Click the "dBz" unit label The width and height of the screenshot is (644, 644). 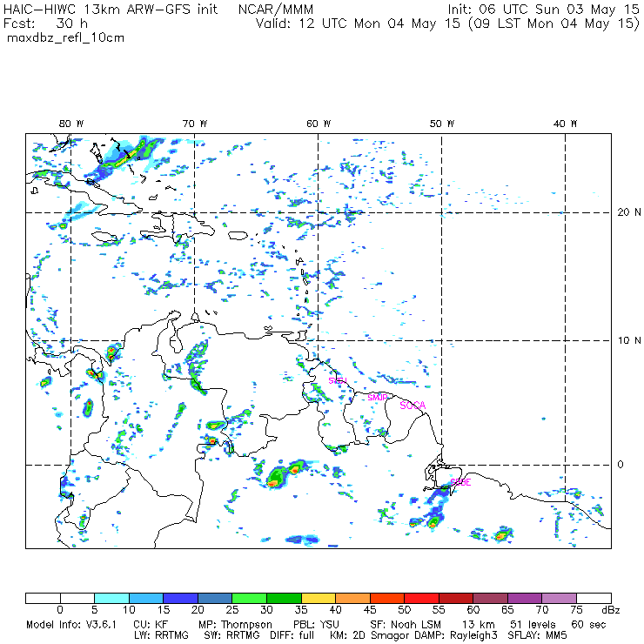click(611, 610)
